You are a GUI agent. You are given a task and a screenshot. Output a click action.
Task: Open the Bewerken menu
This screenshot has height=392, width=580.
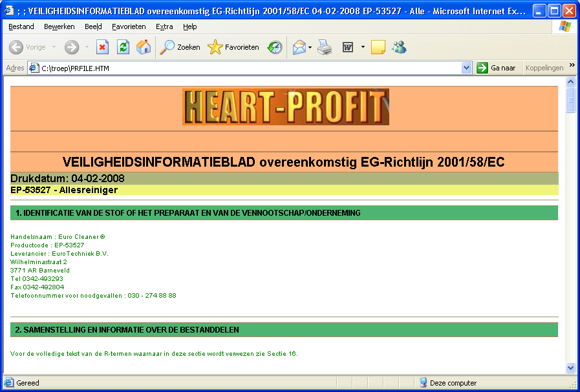coord(59,26)
